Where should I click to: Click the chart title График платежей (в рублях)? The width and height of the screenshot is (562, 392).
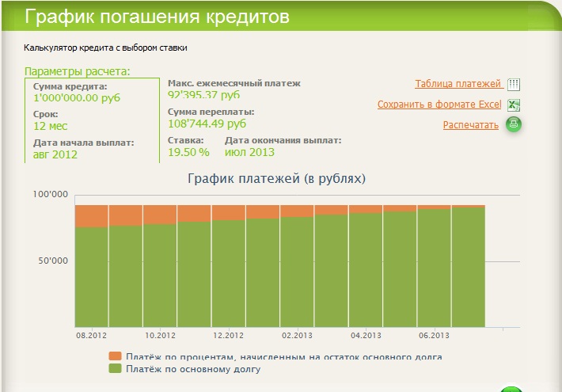[x=277, y=179]
